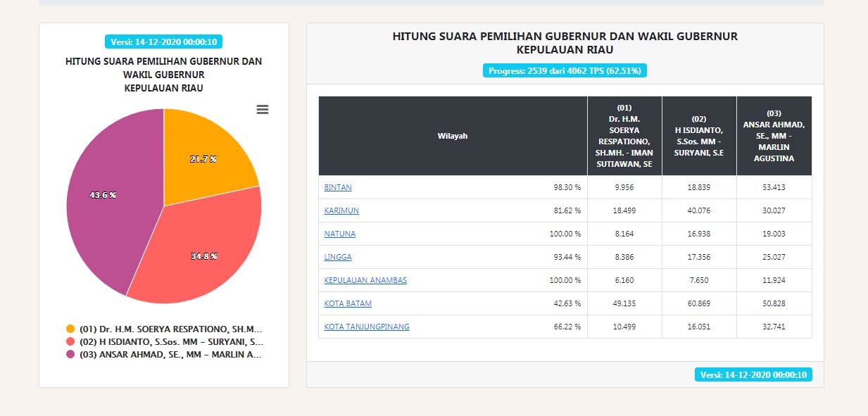This screenshot has height=416, width=868.
Task: Open LINGGA results detail
Action: [338, 257]
